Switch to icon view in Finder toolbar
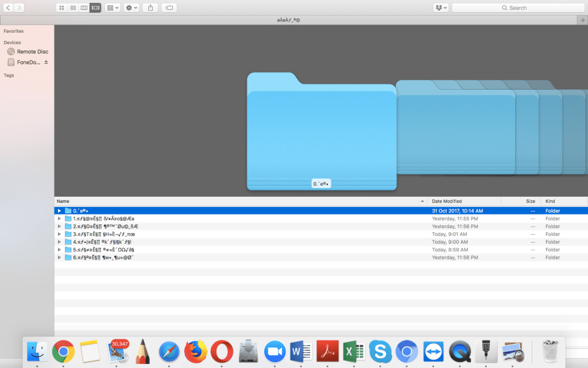The width and height of the screenshot is (588, 368). tap(61, 7)
